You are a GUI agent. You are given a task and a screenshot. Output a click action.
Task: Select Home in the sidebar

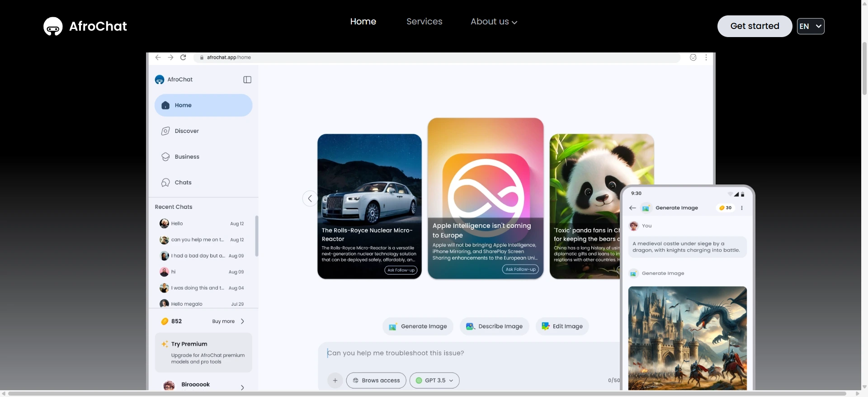pos(203,105)
